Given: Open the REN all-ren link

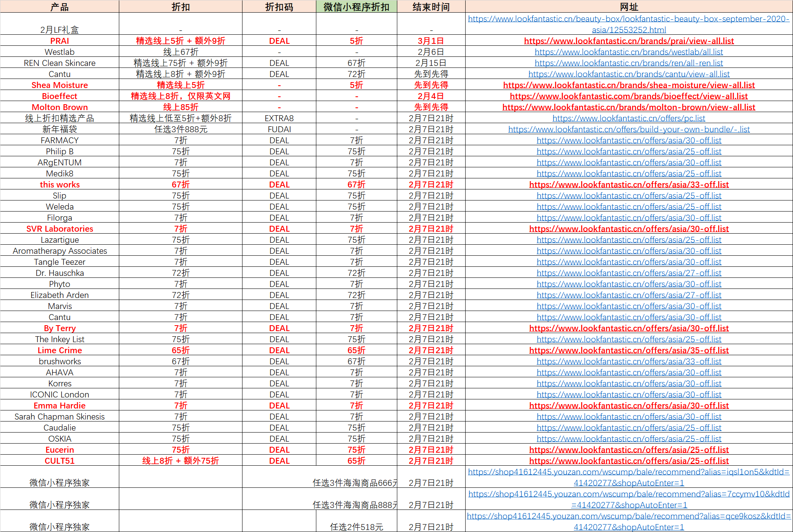Looking at the screenshot, I should 629,63.
